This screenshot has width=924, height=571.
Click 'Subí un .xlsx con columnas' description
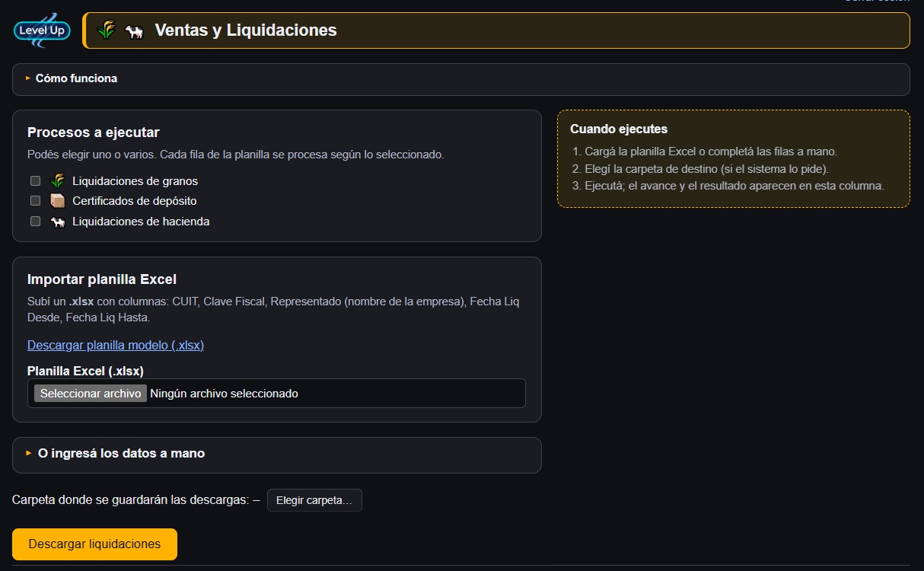[273, 309]
